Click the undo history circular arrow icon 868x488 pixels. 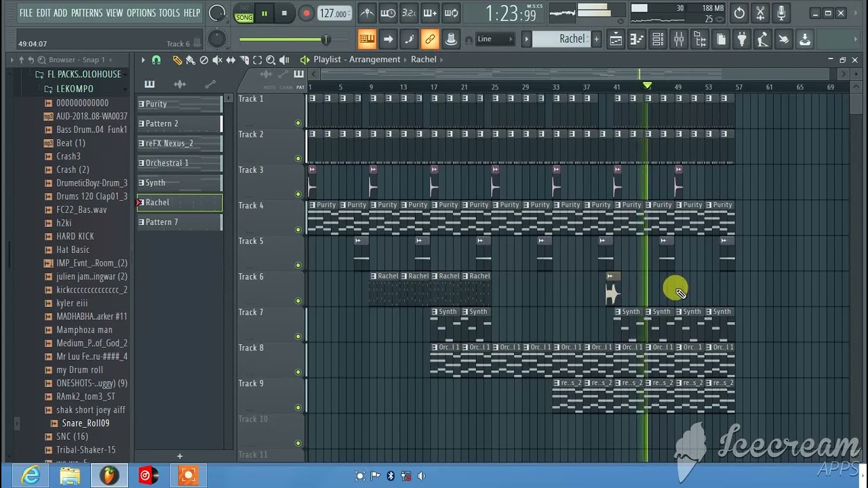[x=739, y=13]
